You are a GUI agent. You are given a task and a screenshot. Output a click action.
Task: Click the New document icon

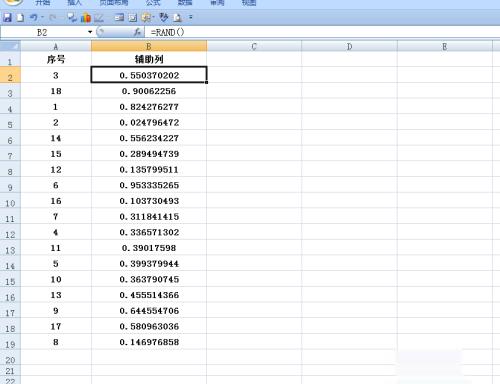point(21,17)
